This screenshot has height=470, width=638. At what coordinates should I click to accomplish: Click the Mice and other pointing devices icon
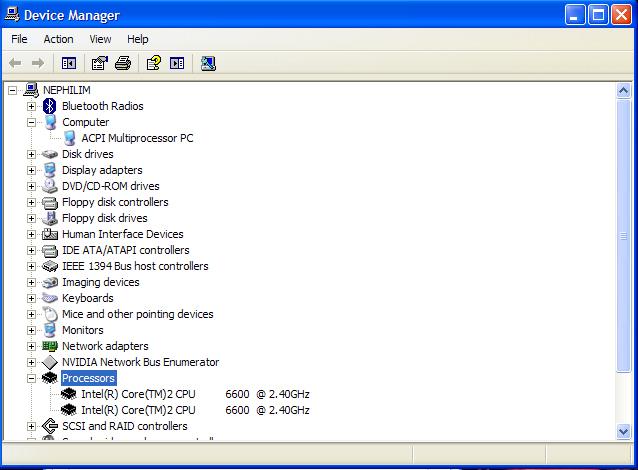click(50, 314)
